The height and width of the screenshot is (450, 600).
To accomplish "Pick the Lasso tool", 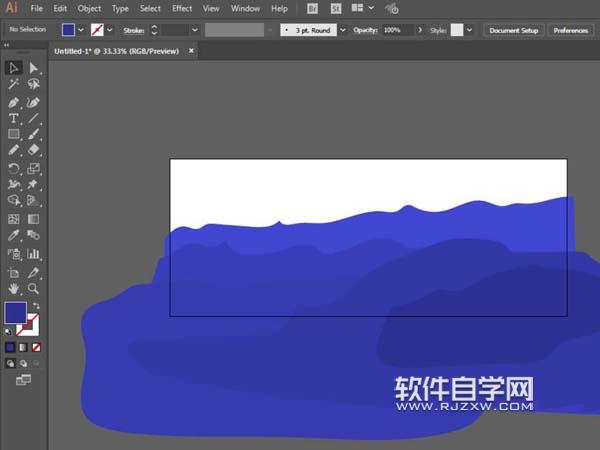I will (33, 84).
